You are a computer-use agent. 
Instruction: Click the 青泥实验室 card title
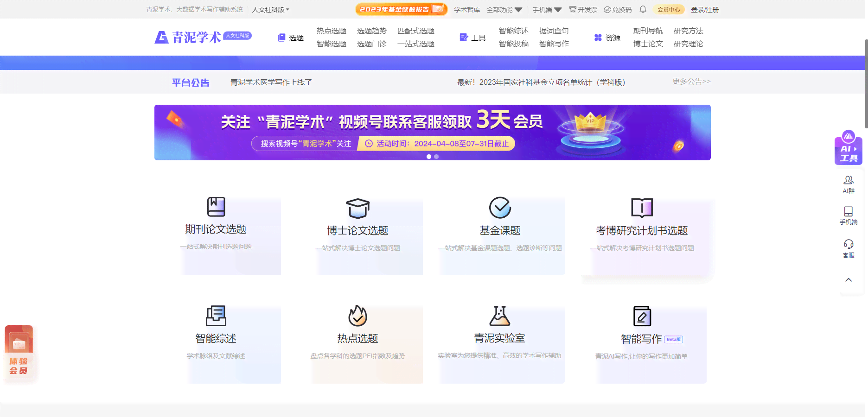coord(500,339)
